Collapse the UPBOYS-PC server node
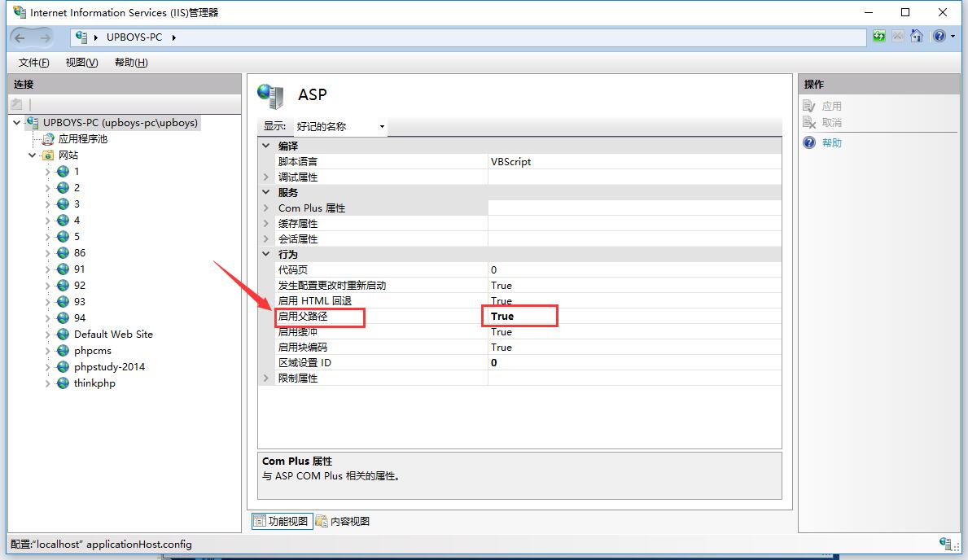 [x=16, y=122]
